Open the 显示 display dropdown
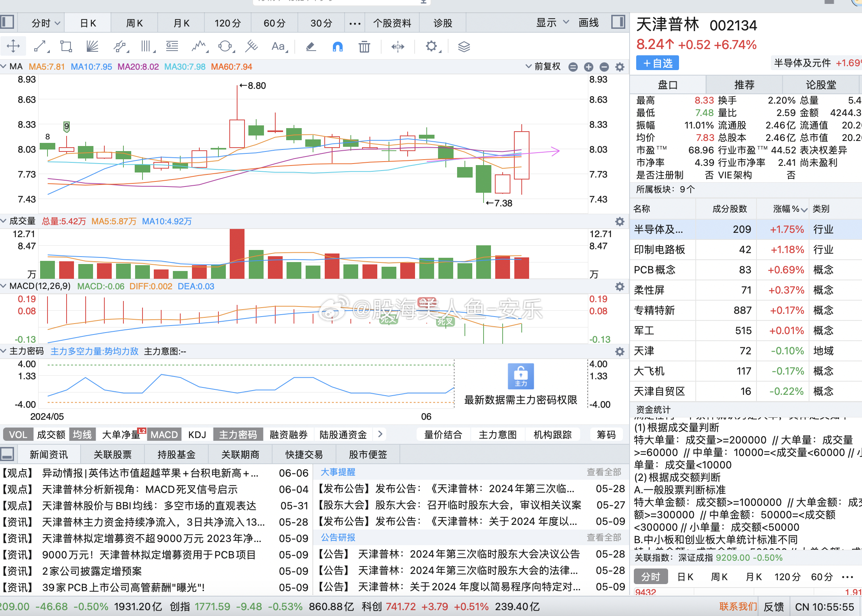 553,23
